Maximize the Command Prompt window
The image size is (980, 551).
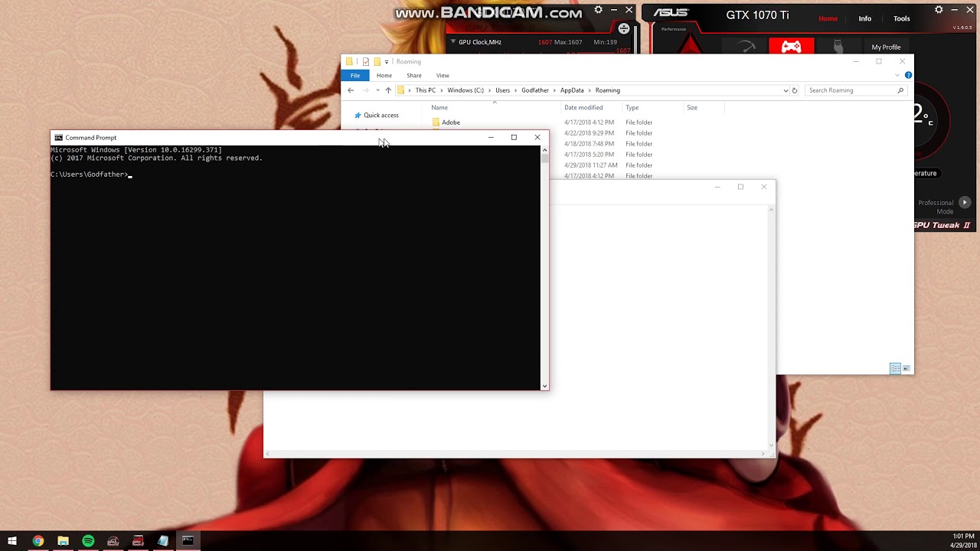[x=514, y=138]
